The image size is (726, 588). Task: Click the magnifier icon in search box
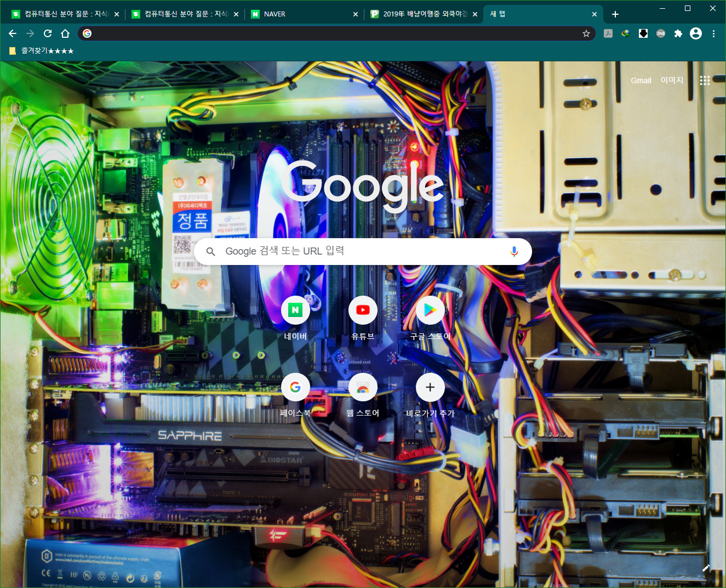click(x=211, y=251)
